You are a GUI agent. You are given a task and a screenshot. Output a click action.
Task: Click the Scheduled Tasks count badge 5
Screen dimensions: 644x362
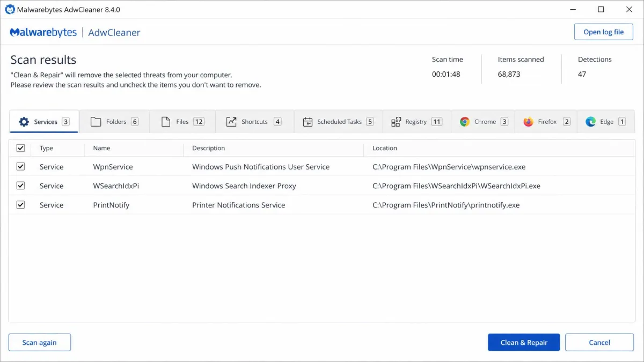370,122
